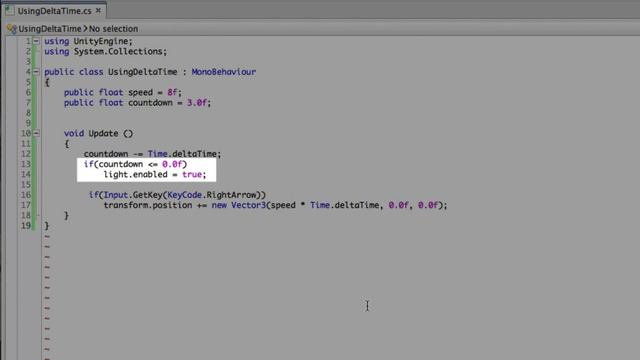This screenshot has width=640, height=360.
Task: Click 'light.enabled' on line 14
Action: pos(135,175)
